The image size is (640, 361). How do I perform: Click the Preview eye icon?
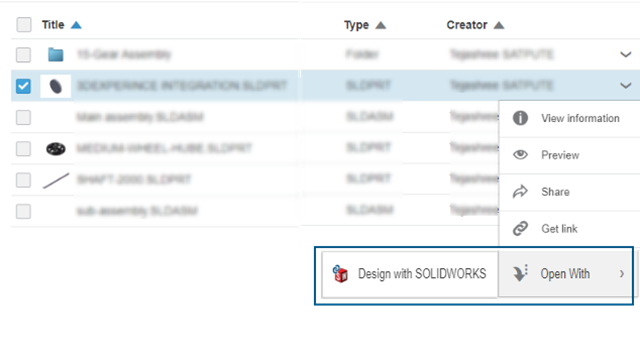(x=520, y=155)
